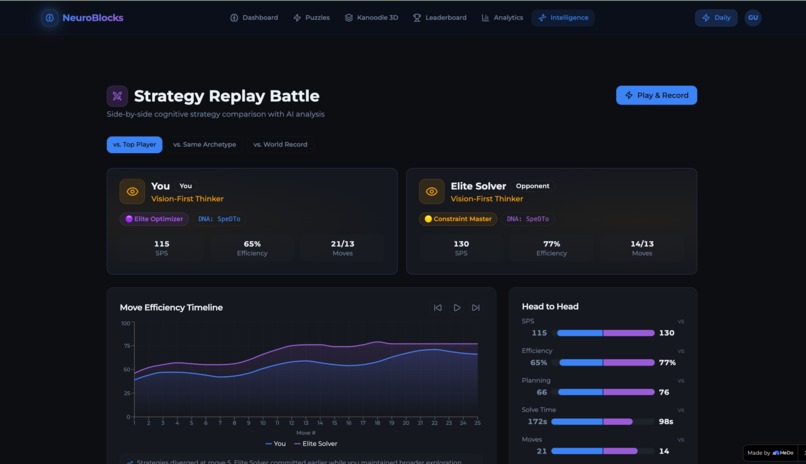Click the Constraint Master badge
Viewport: 806px width, 464px height.
pyautogui.click(x=458, y=219)
